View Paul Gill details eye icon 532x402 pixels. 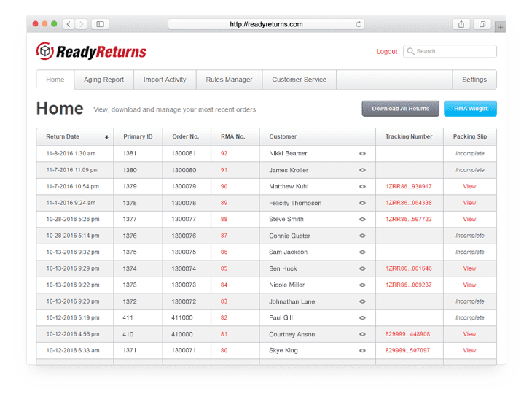[362, 318]
